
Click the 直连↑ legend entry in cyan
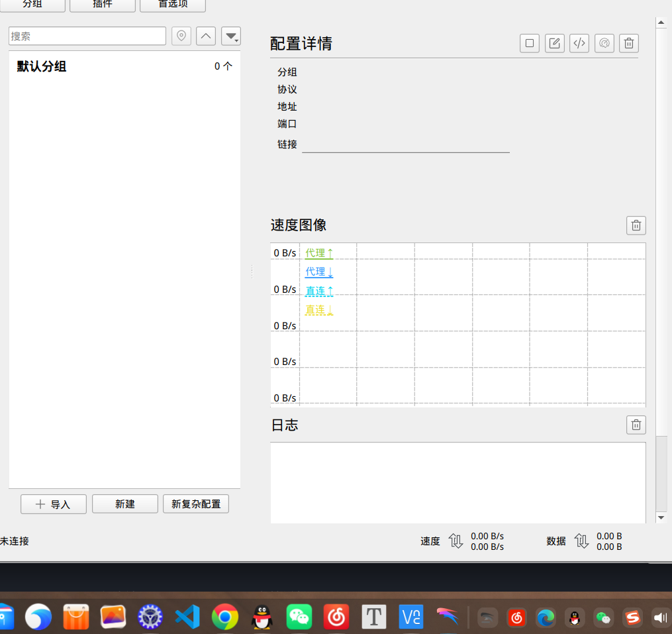(x=319, y=291)
